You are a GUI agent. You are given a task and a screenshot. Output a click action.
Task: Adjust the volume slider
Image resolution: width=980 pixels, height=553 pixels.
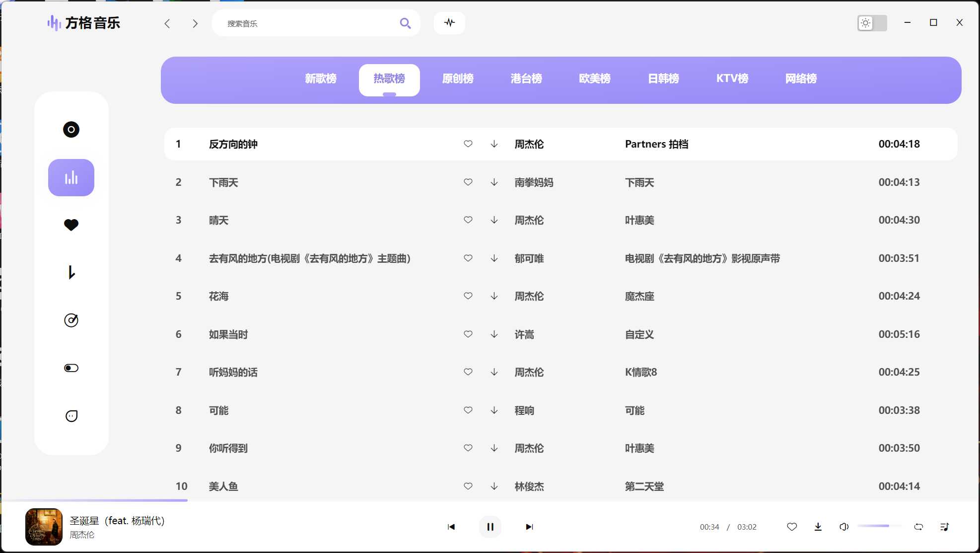pos(879,526)
